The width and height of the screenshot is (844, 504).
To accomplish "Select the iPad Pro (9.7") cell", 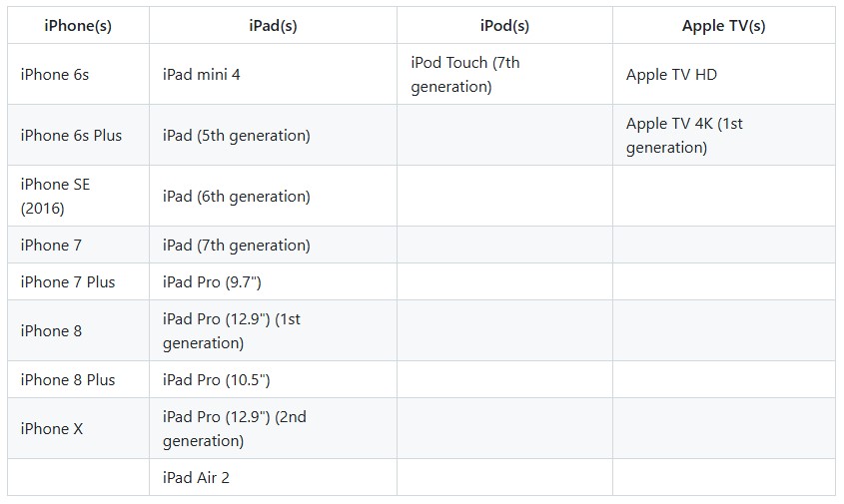I will (x=212, y=282).
